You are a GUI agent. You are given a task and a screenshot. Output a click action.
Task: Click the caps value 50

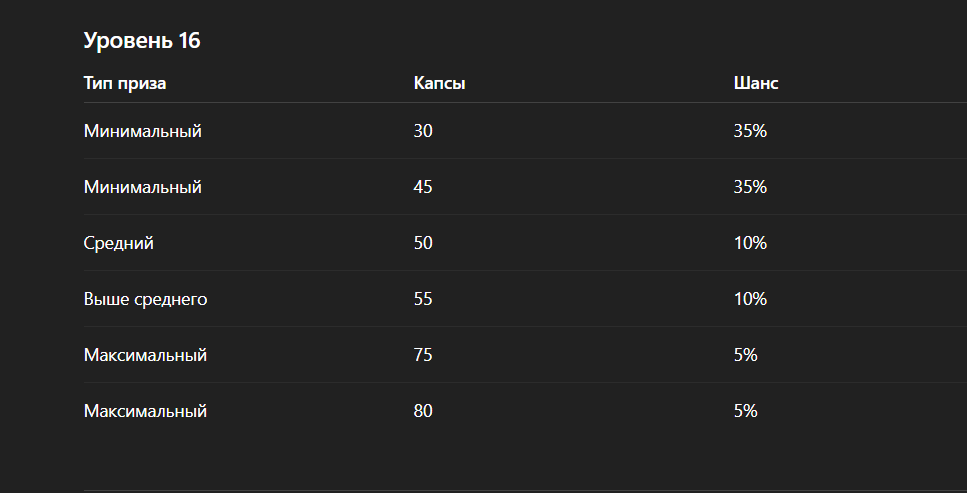(423, 243)
